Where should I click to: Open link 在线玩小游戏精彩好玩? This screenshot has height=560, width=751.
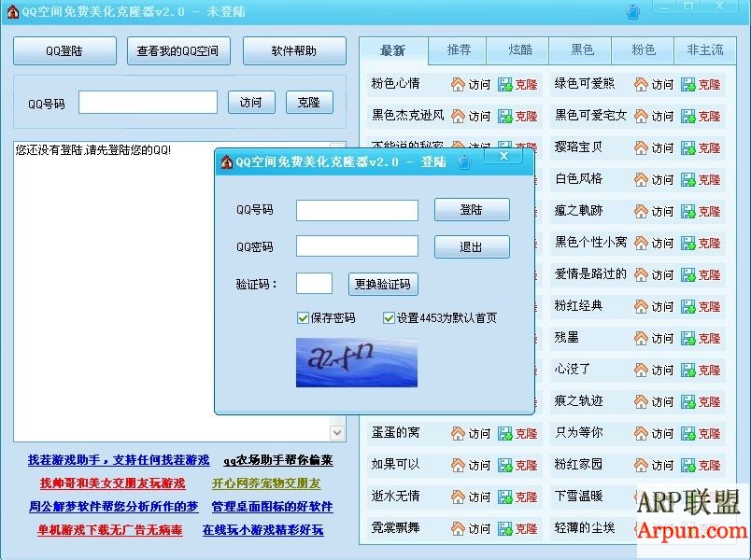[x=263, y=530]
